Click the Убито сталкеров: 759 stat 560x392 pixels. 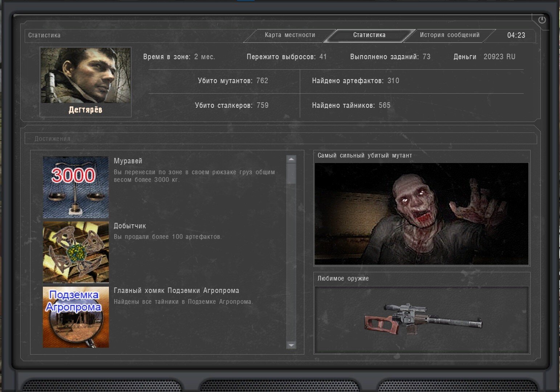(x=232, y=105)
